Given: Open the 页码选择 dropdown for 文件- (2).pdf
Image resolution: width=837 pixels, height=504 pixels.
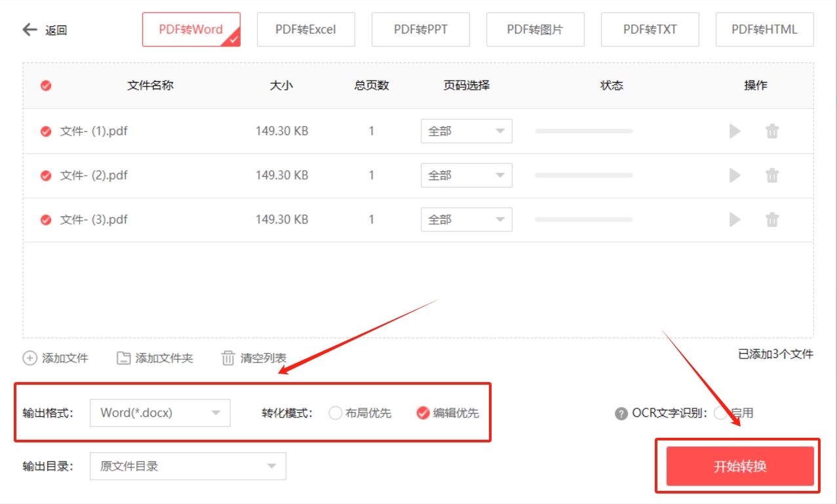Looking at the screenshot, I should [x=465, y=175].
